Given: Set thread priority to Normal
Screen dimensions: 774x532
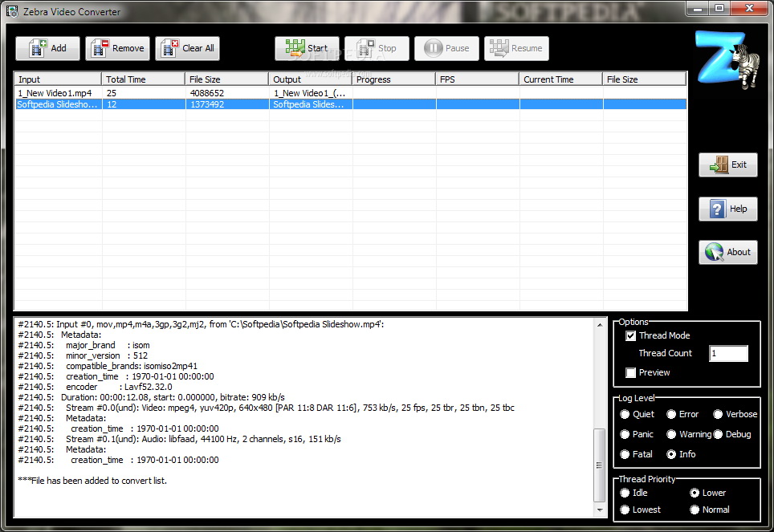Looking at the screenshot, I should 695,510.
